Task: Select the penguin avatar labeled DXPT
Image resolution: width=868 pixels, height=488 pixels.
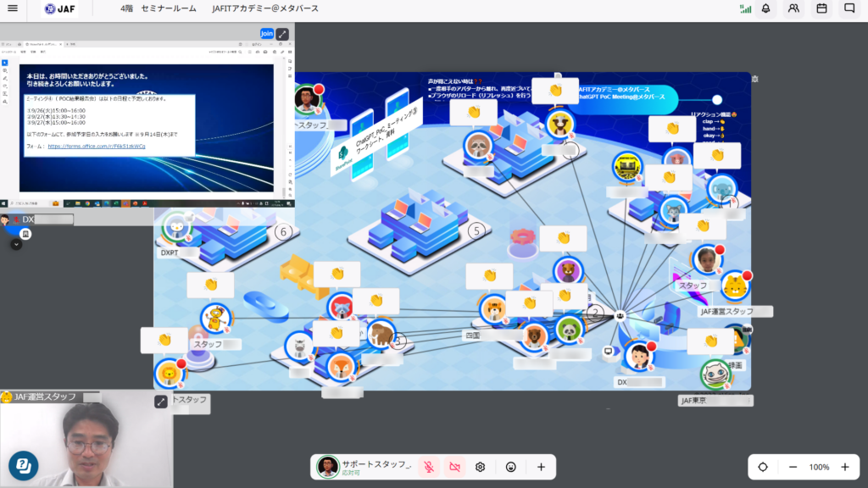Action: [x=176, y=225]
